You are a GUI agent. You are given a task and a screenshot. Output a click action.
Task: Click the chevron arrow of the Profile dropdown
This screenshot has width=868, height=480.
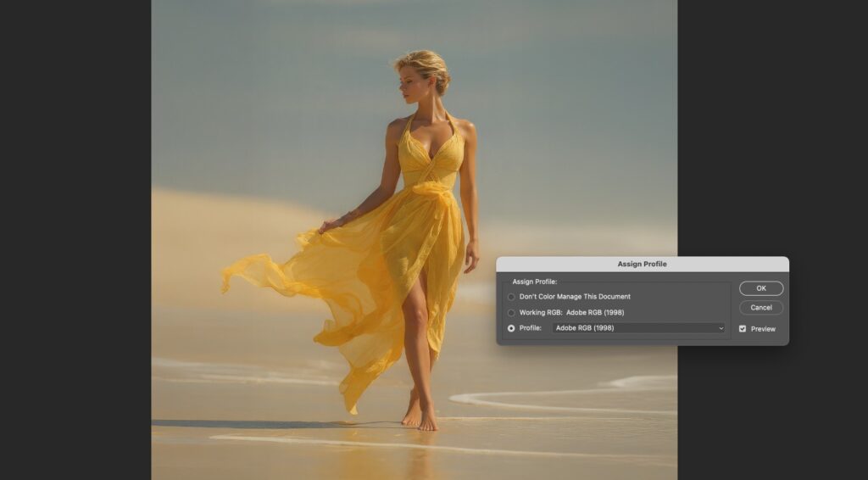coord(721,328)
